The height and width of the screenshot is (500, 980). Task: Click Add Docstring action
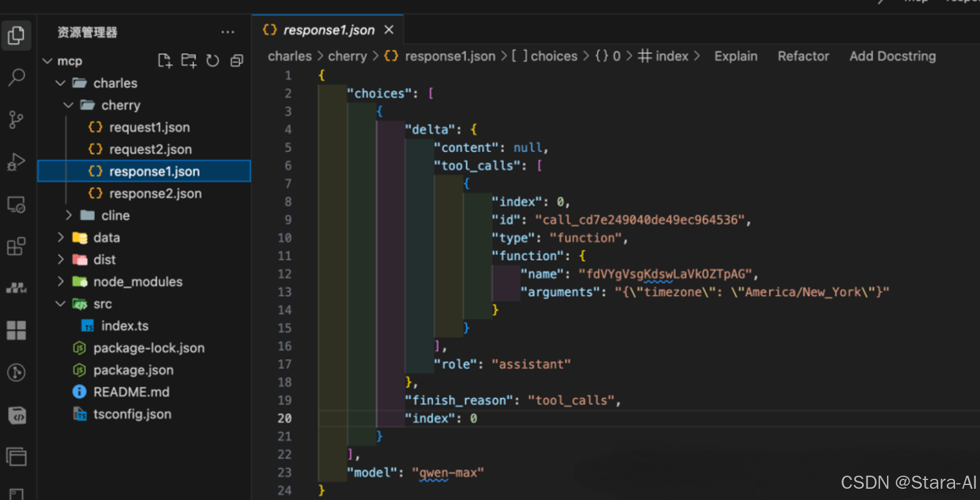(x=893, y=56)
